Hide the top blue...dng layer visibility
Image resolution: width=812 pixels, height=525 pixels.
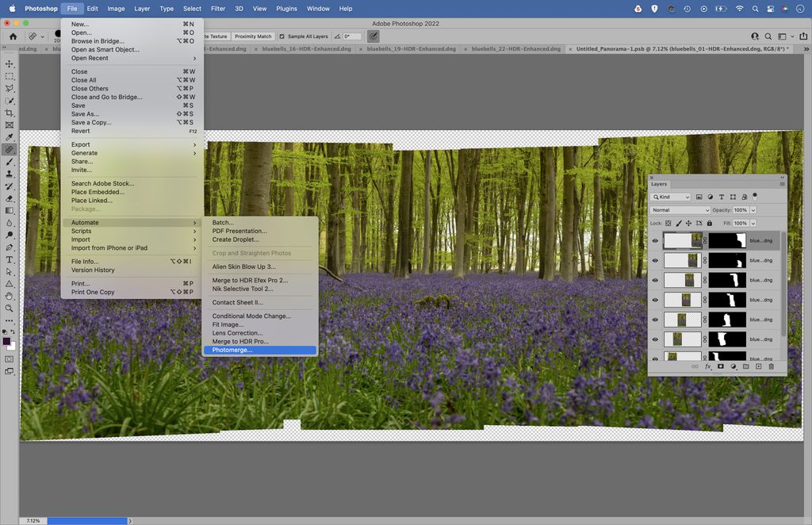655,239
